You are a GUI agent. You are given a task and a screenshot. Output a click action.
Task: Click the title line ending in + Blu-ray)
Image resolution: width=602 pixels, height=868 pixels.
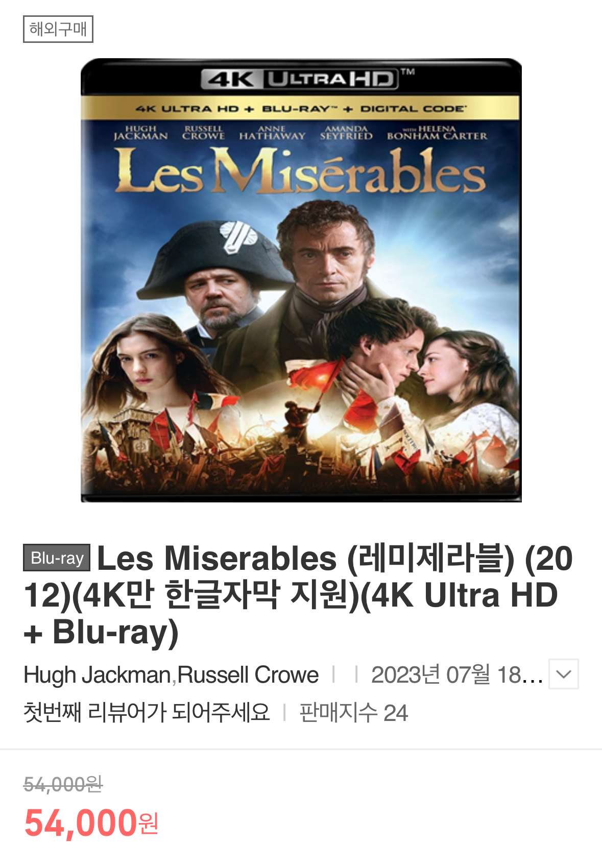point(101,632)
